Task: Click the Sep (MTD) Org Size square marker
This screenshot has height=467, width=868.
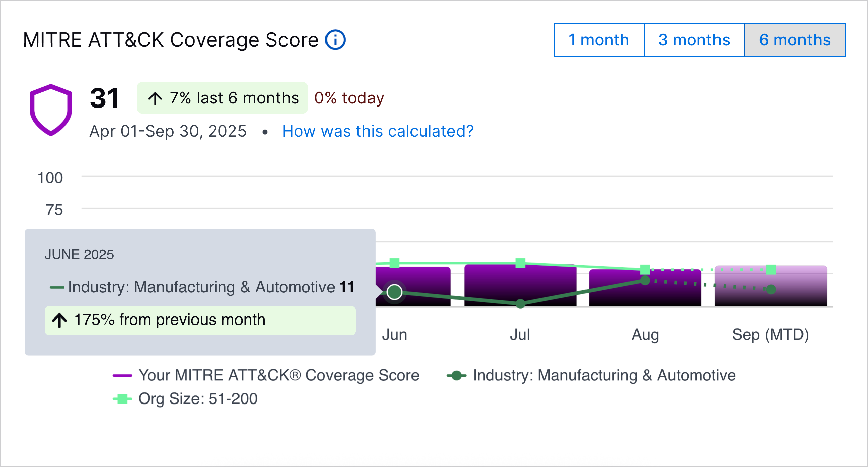Action: coord(771,269)
